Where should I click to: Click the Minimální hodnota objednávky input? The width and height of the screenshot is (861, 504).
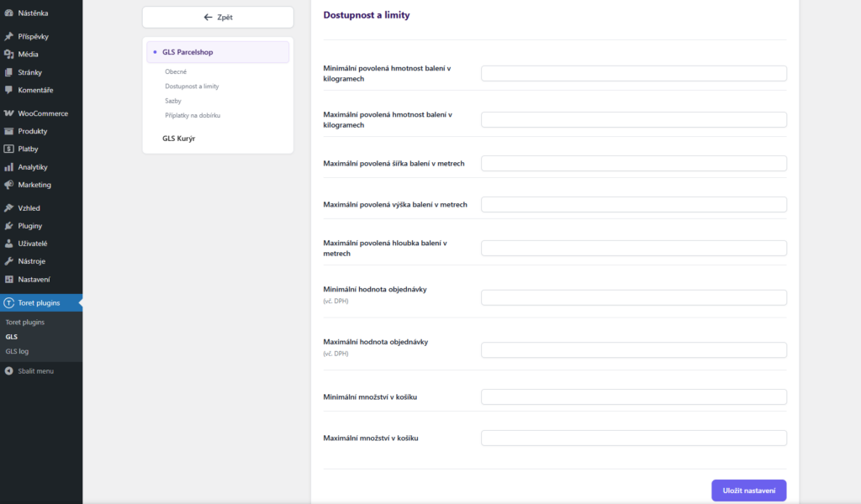point(633,297)
